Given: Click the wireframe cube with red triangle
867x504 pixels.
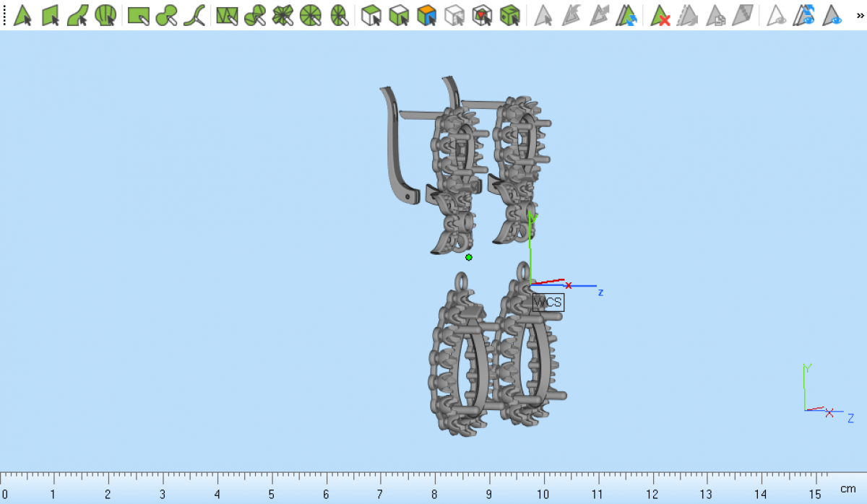Looking at the screenshot, I should click(482, 15).
